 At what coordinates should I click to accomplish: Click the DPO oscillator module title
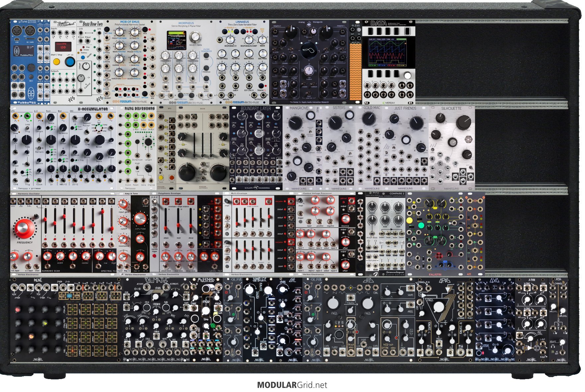369,280
